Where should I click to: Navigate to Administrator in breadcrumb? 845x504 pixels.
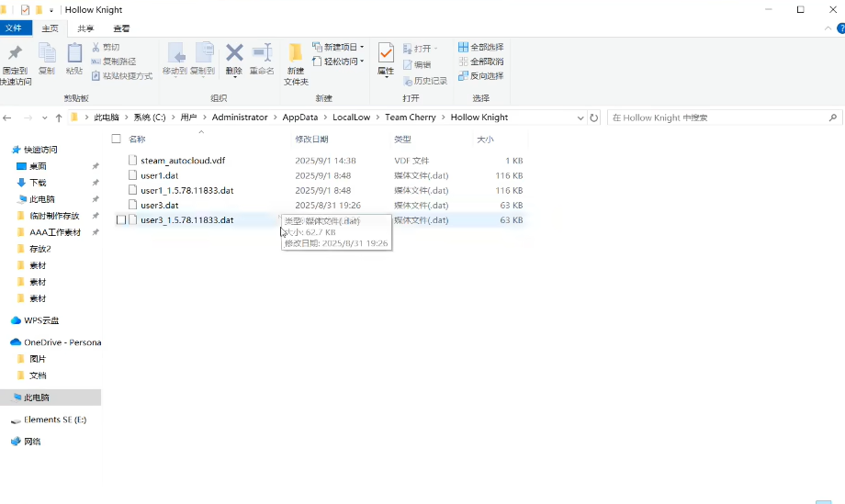240,118
